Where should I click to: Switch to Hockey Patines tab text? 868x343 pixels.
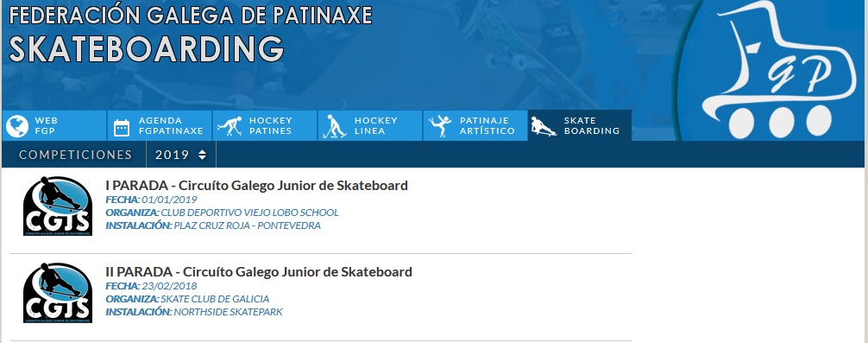(271, 126)
